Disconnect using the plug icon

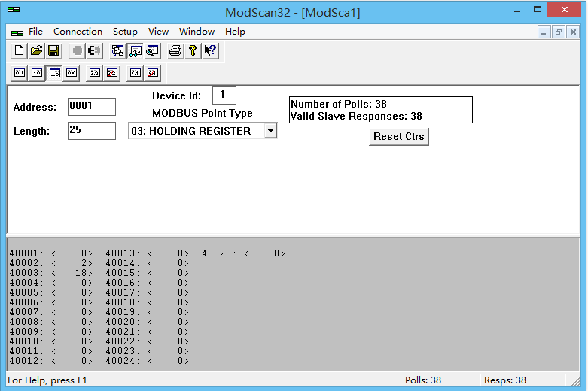[94, 50]
